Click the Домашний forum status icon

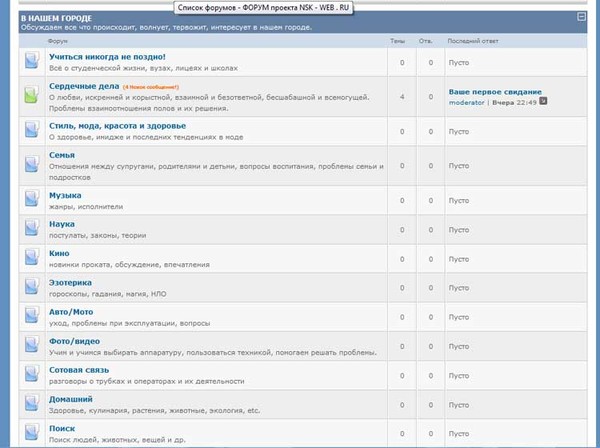point(32,403)
